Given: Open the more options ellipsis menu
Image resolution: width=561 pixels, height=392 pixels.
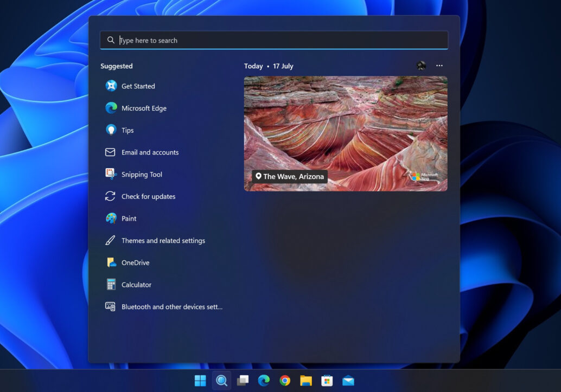Looking at the screenshot, I should (439, 66).
